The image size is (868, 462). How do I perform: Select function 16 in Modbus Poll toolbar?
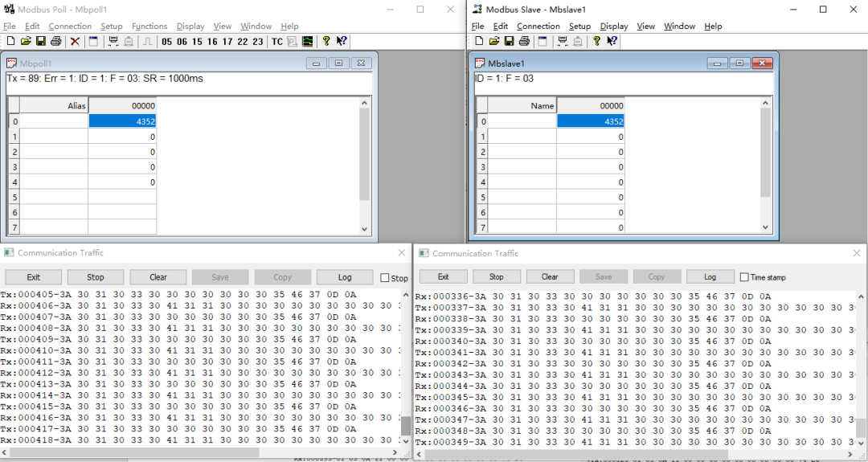coord(212,42)
